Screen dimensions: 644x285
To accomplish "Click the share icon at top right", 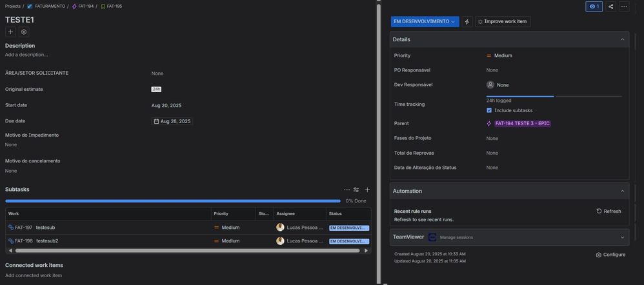I will 610,6.
